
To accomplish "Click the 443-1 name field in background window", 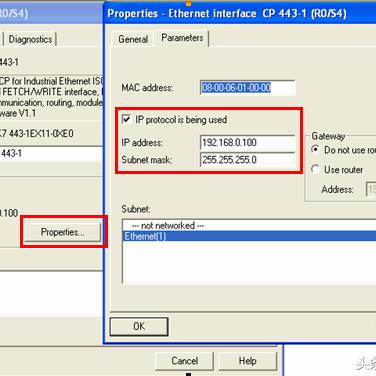I will [x=51, y=153].
